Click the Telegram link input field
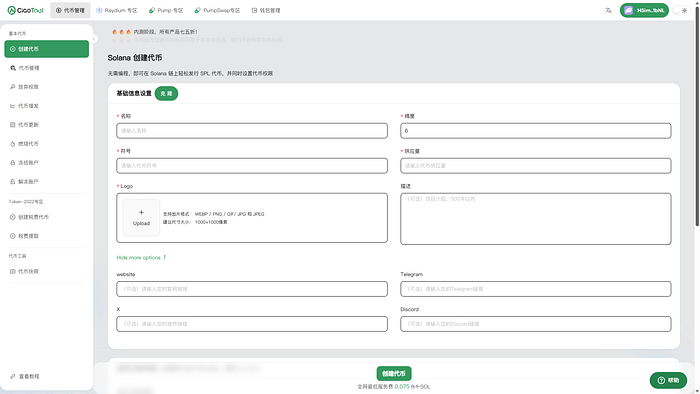 [535, 289]
